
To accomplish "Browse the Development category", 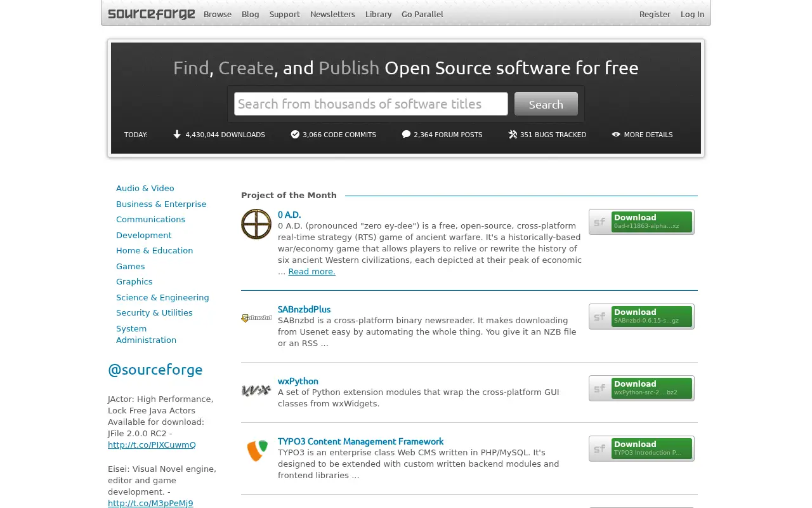I will (144, 235).
